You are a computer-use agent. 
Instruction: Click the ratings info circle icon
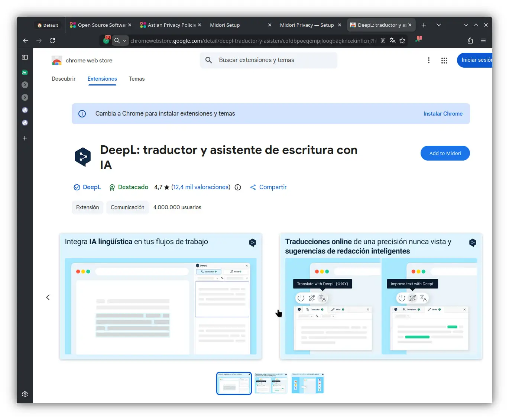(238, 187)
